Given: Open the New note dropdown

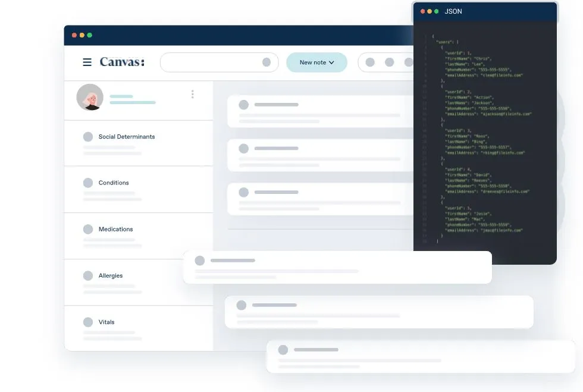Looking at the screenshot, I should click(316, 62).
